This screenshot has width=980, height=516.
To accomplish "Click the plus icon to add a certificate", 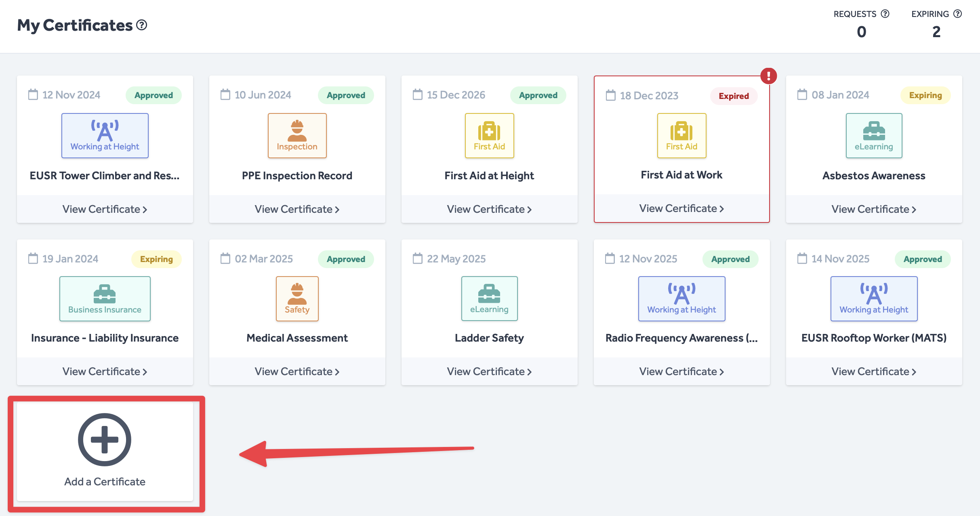I will pyautogui.click(x=104, y=439).
